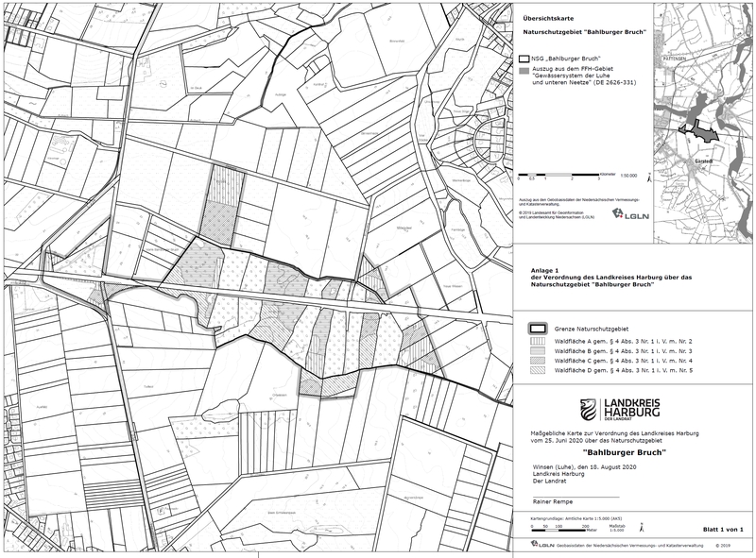Click the Landkreis Harburg lion crest logo

588,409
